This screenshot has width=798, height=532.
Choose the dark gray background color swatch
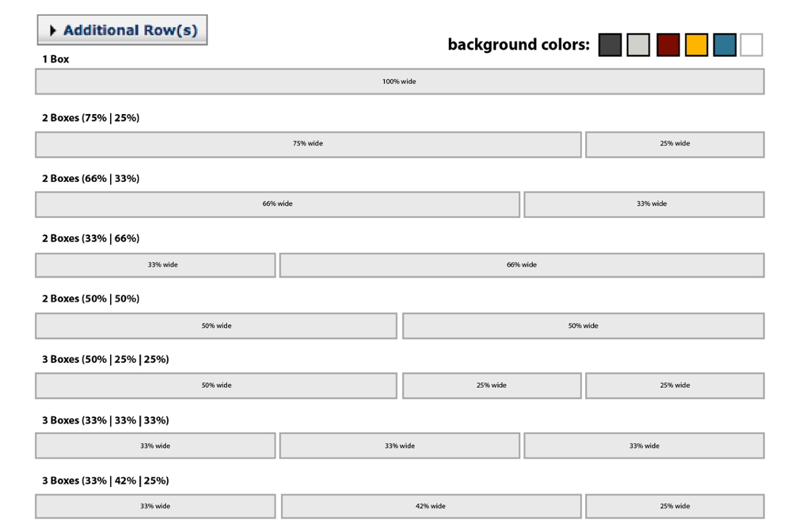609,45
